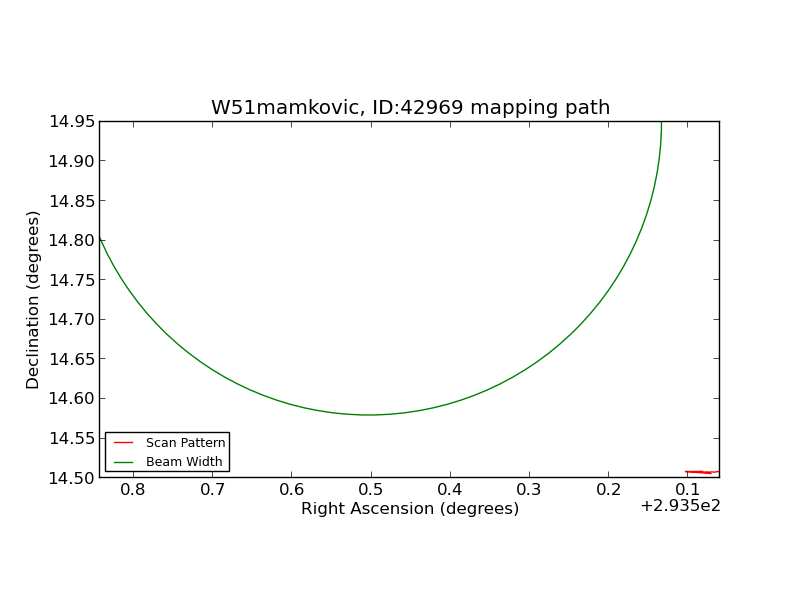The width and height of the screenshot is (800, 600).
Task: Click the 'Declination (degrees)' axis label
Action: 32,300
